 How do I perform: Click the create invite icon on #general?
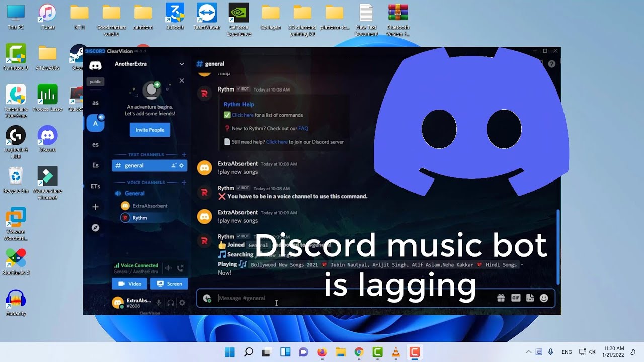pos(174,165)
